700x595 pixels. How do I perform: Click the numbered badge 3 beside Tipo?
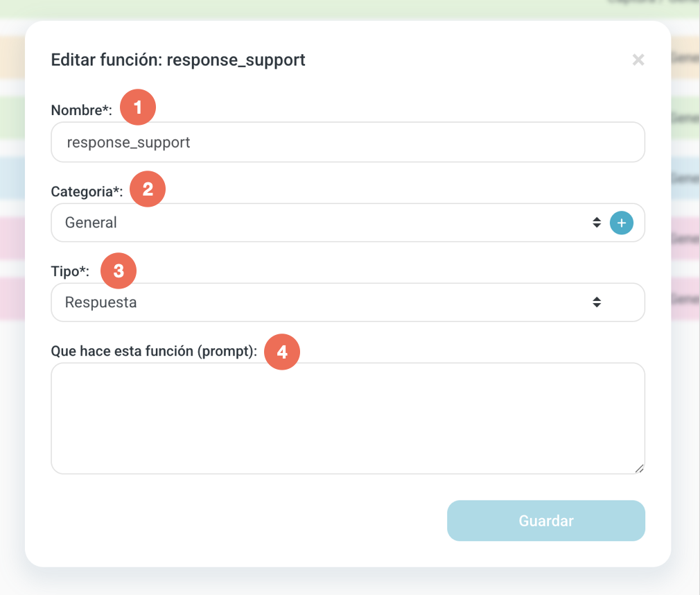pos(119,270)
